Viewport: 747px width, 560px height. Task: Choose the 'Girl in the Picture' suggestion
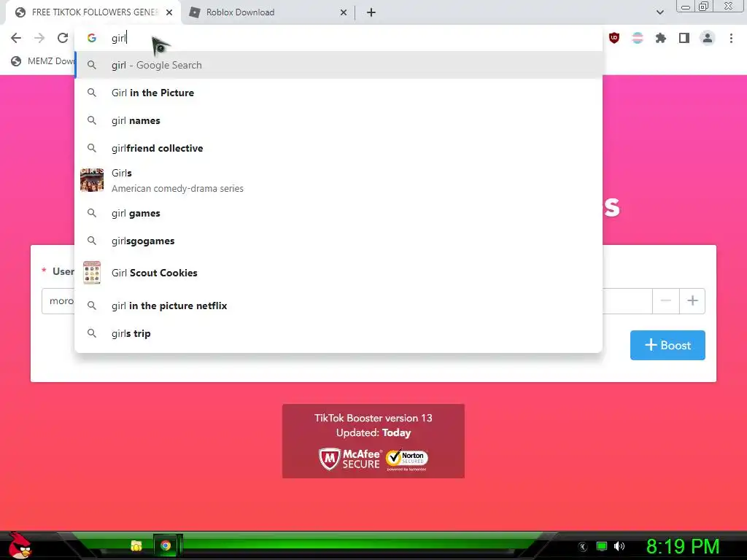coord(338,93)
